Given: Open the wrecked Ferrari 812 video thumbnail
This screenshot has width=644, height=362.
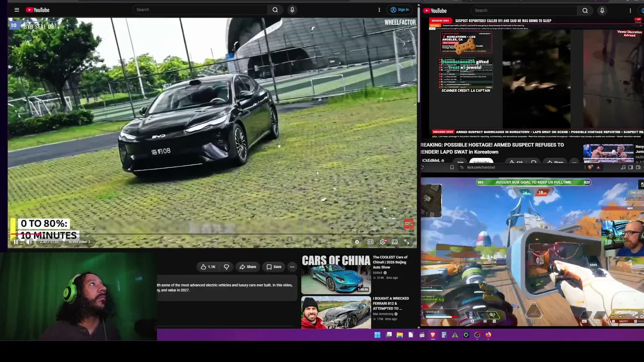Looking at the screenshot, I should (336, 312).
